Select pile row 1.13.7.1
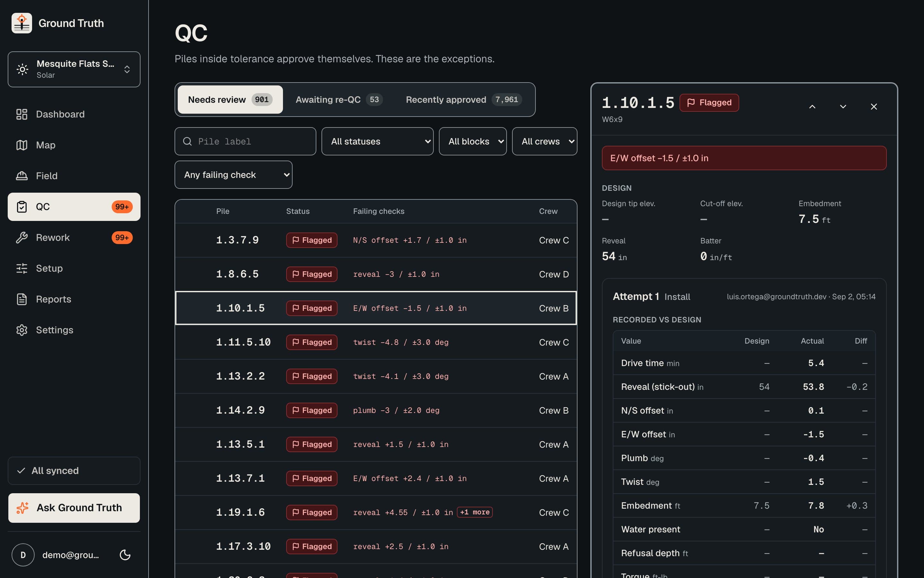Viewport: 924px width, 578px height. click(x=376, y=478)
